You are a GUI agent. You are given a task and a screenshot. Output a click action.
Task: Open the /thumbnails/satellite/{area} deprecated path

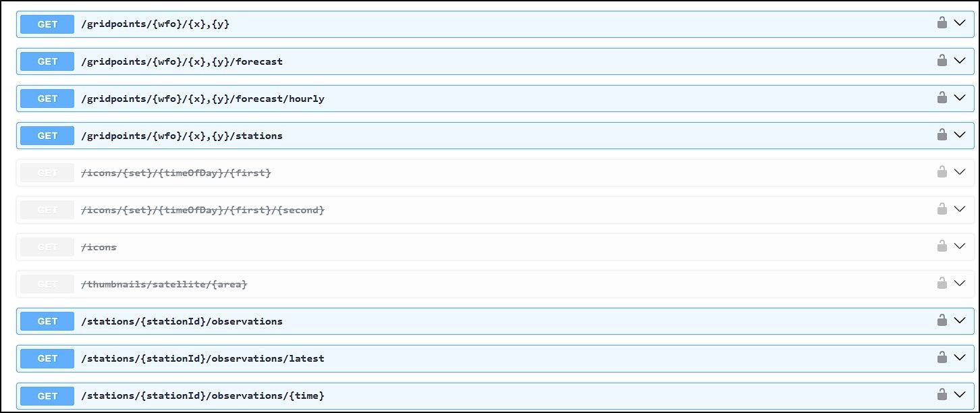164,284
